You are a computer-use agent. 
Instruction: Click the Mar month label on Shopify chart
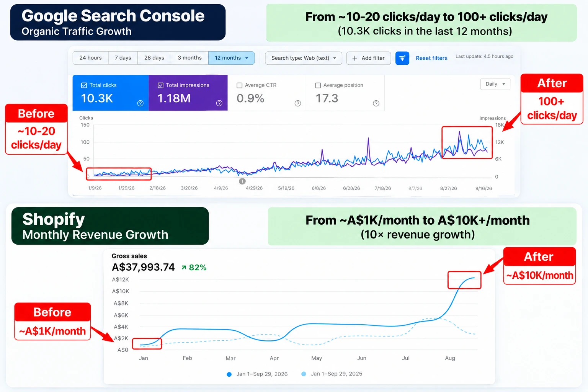pyautogui.click(x=230, y=359)
